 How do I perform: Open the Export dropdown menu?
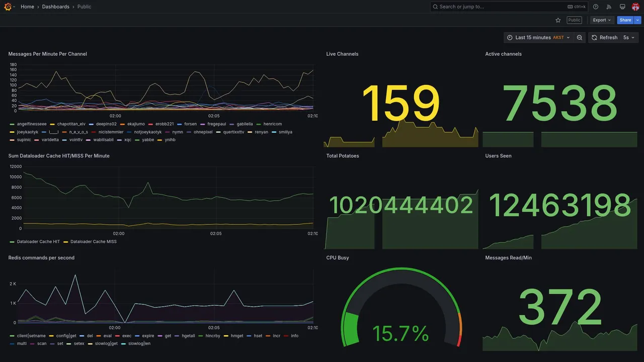point(602,20)
